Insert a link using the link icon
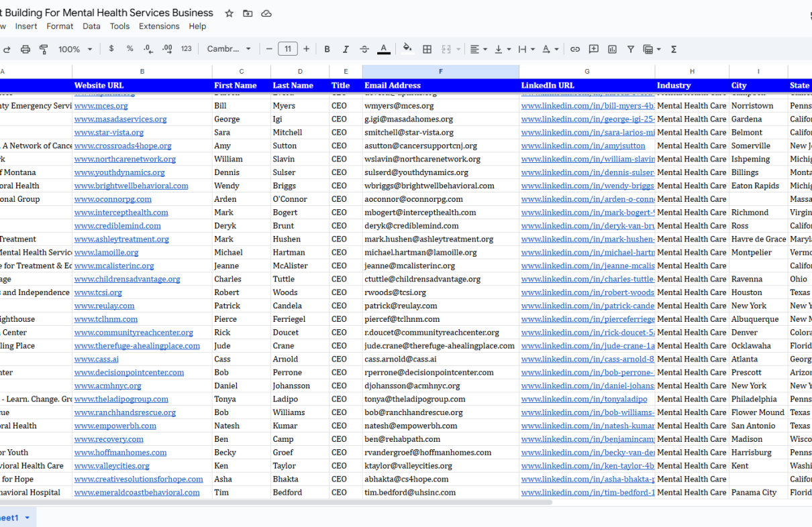The image size is (812, 527). click(575, 49)
